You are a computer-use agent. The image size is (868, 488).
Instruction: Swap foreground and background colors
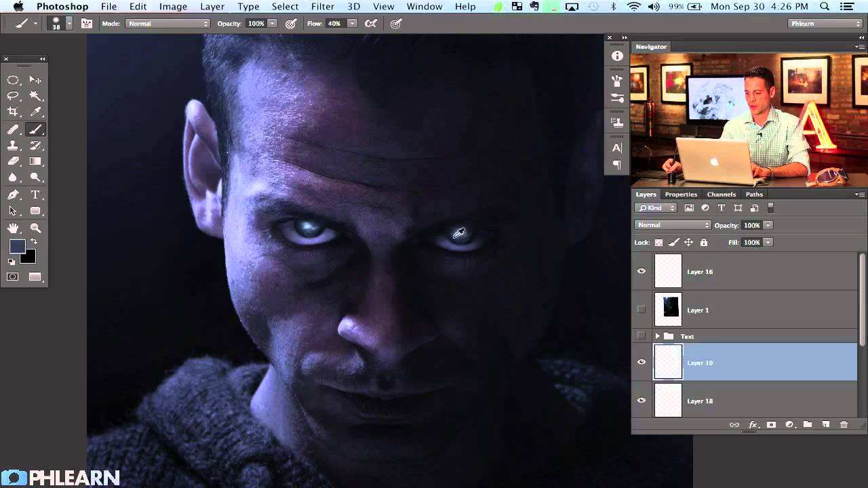[34, 241]
